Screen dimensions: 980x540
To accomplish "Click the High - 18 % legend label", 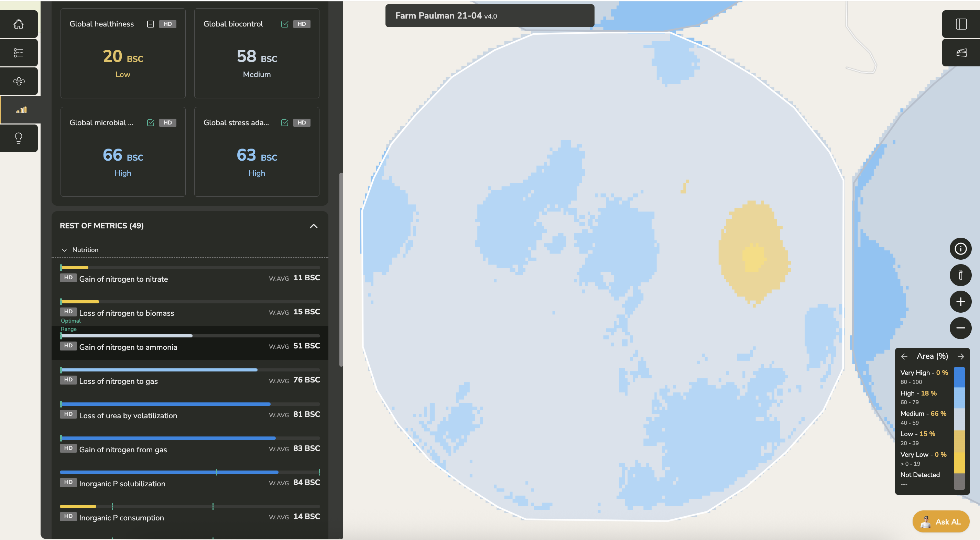I will tap(918, 393).
